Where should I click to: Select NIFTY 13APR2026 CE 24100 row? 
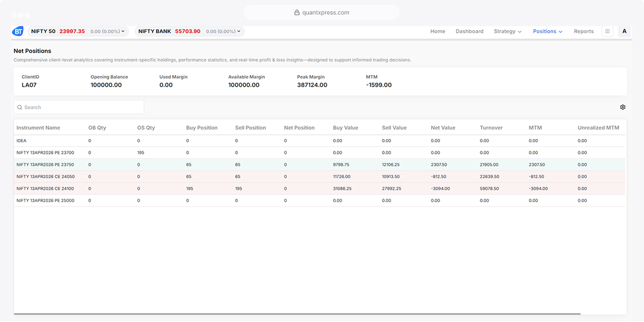tap(319, 189)
